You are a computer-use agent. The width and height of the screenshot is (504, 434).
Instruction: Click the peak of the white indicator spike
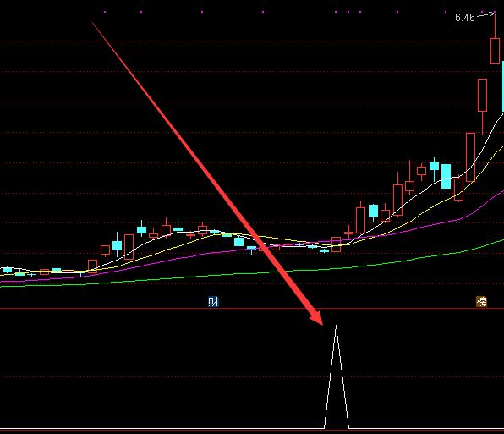337,326
